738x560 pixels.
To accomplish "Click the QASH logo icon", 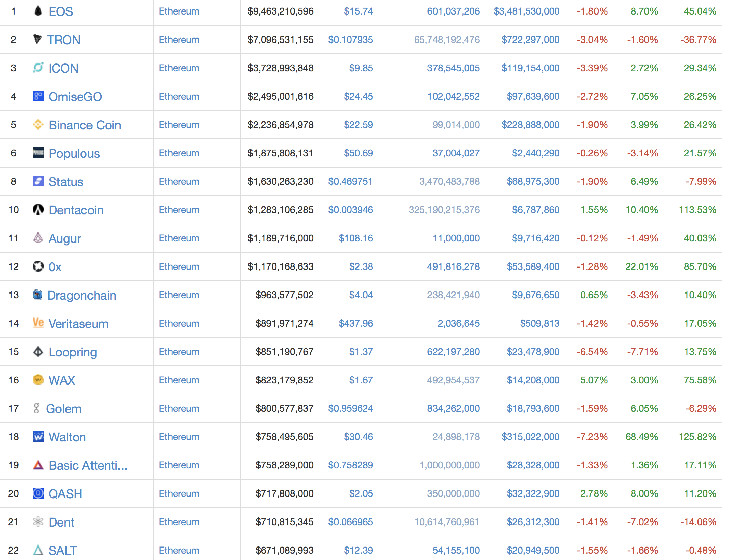I will pos(38,493).
